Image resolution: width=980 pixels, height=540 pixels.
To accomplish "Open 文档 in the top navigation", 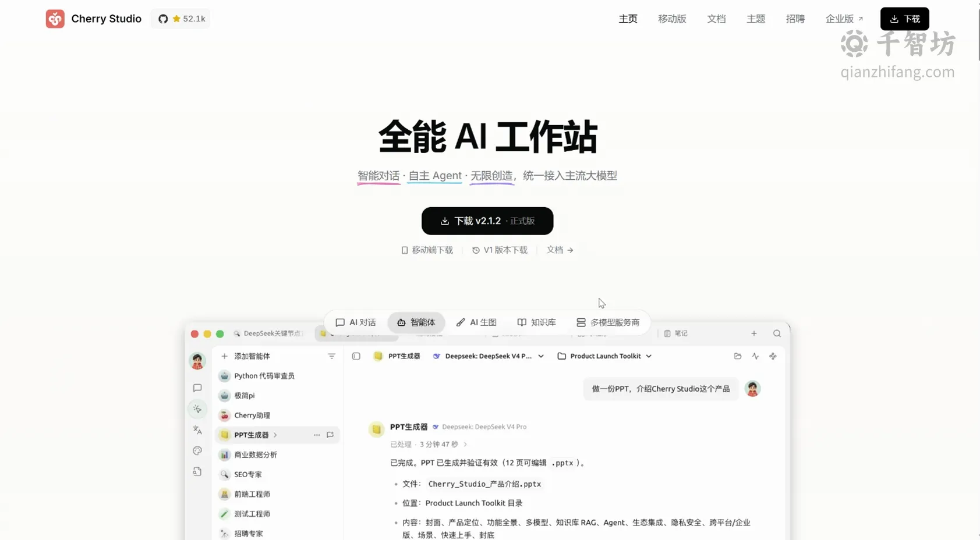I will pos(716,19).
